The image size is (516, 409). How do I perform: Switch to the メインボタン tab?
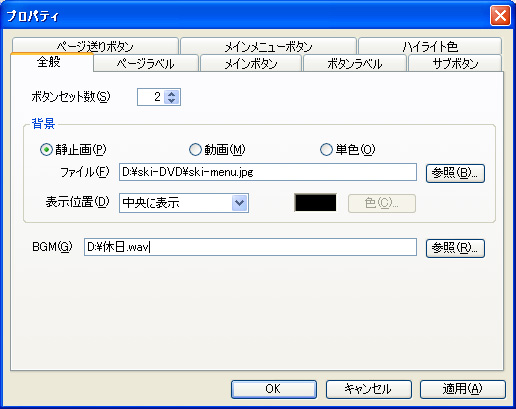[x=251, y=64]
